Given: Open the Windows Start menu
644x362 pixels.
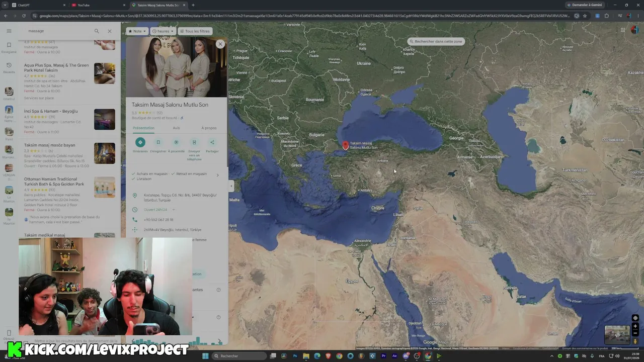Looking at the screenshot, I should click(x=205, y=356).
